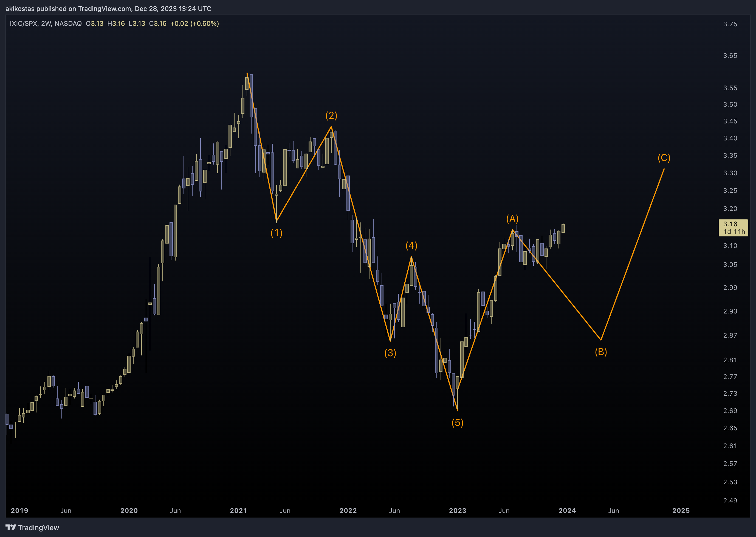The height and width of the screenshot is (537, 756).
Task: Click the 2.77 price axis label
Action: pyautogui.click(x=730, y=377)
